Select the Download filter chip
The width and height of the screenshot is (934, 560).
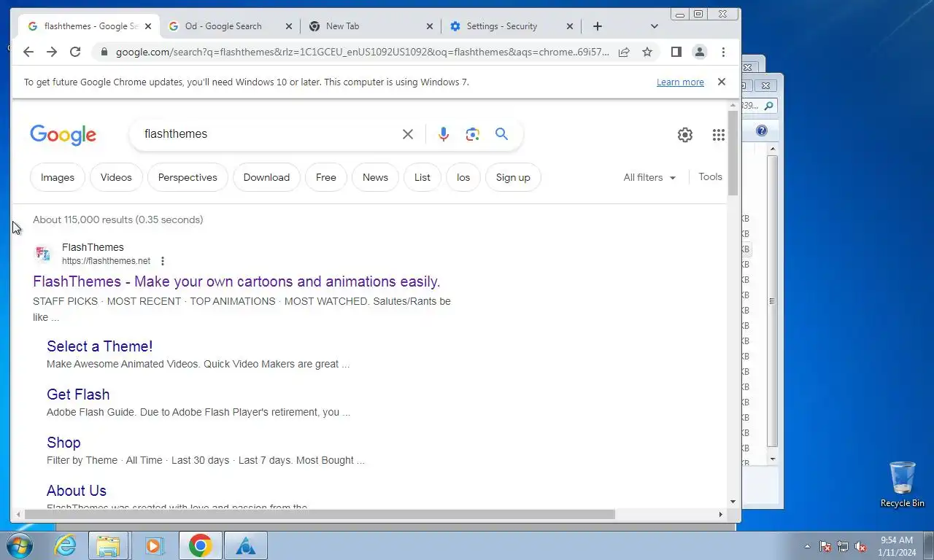click(266, 177)
